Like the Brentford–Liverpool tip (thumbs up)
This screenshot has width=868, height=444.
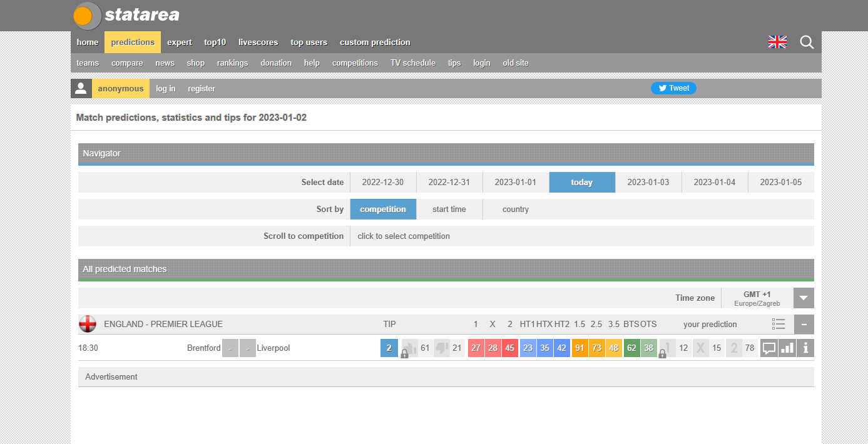[409, 348]
